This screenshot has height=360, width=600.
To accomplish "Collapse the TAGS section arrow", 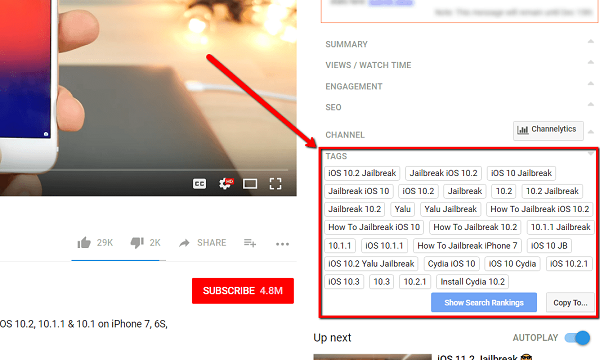I will click(591, 153).
